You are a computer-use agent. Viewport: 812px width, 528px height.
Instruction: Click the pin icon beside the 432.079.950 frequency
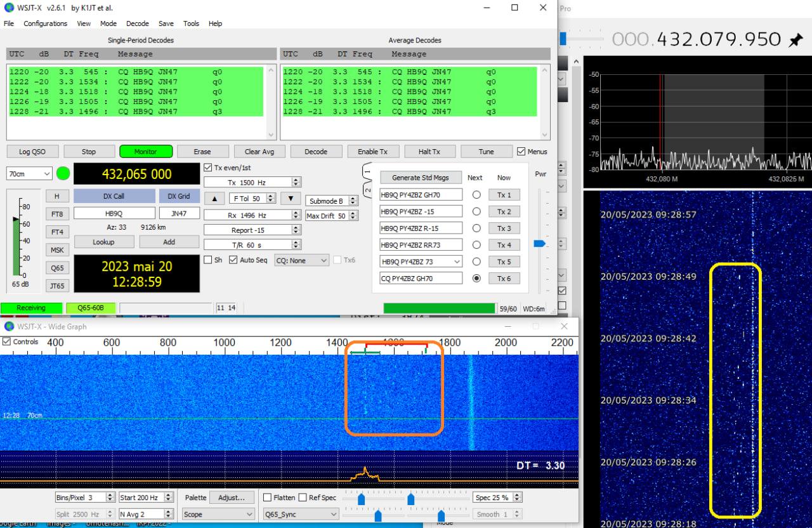coord(796,41)
